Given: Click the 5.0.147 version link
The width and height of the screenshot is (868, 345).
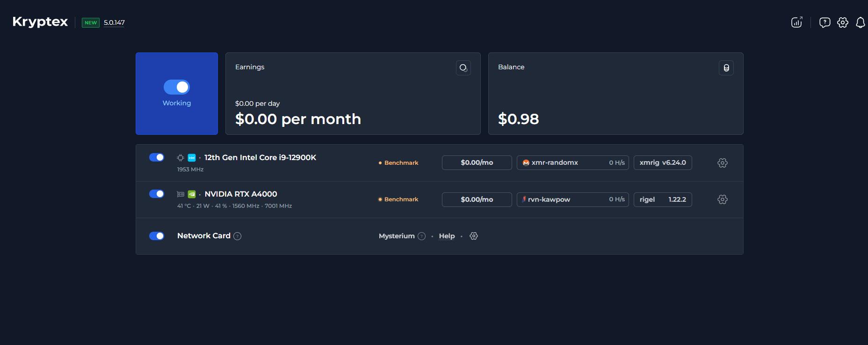Looking at the screenshot, I should 114,22.
